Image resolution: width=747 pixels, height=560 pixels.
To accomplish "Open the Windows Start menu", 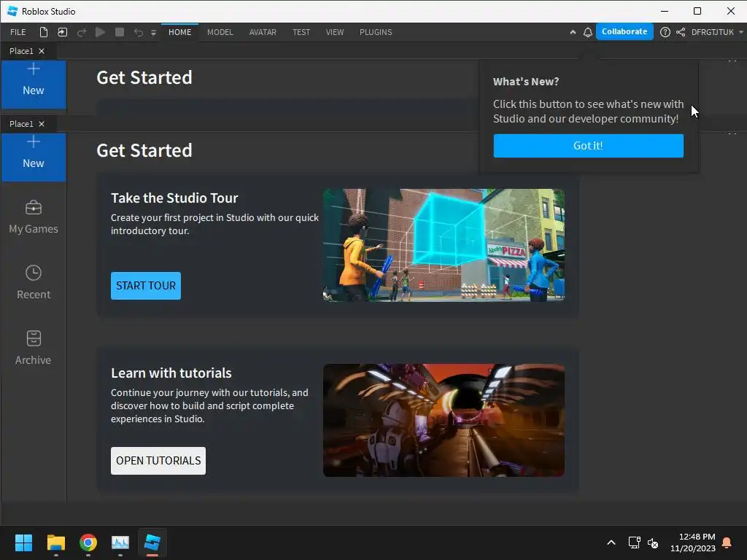I will pos(23,542).
